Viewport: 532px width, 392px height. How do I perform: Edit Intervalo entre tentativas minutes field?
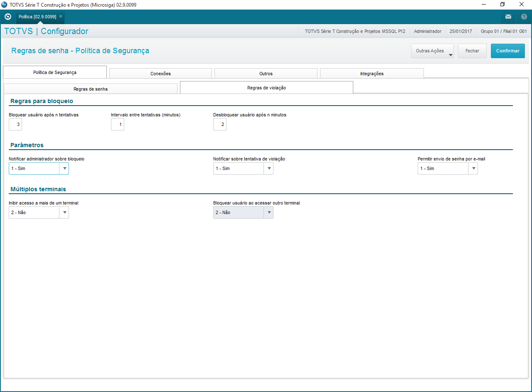coord(118,124)
